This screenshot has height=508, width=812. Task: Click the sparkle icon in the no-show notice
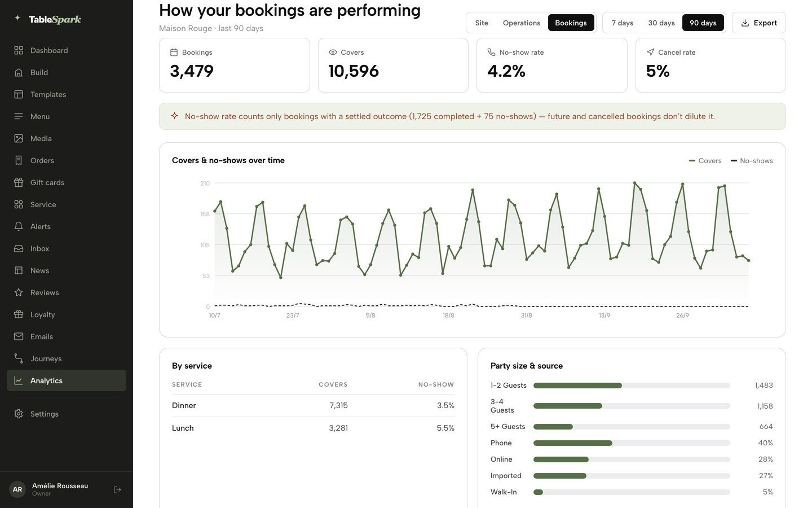point(175,116)
